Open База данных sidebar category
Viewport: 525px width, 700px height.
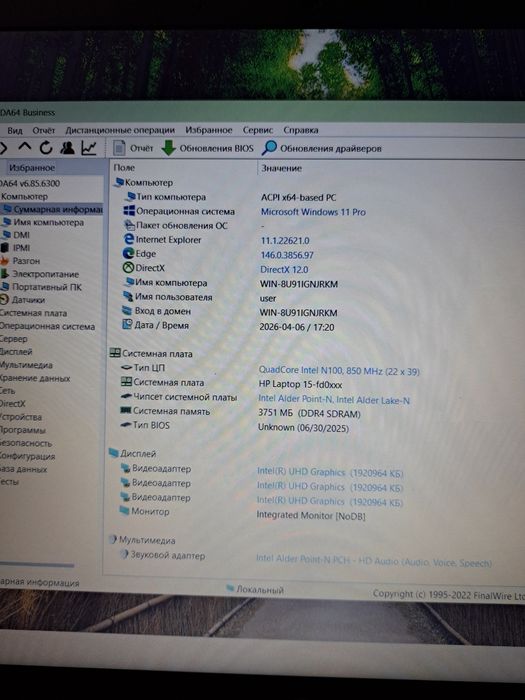pos(23,469)
